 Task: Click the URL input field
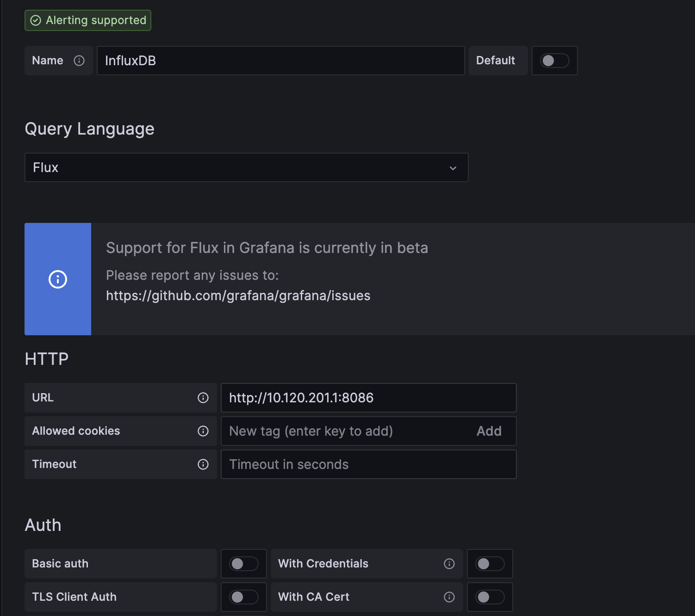(369, 398)
